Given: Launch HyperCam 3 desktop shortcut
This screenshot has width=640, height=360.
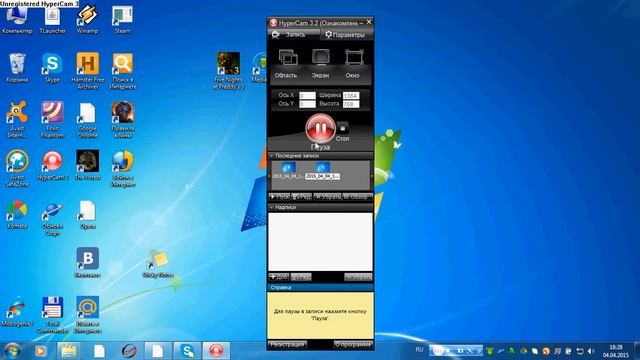Looking at the screenshot, I should [x=52, y=165].
